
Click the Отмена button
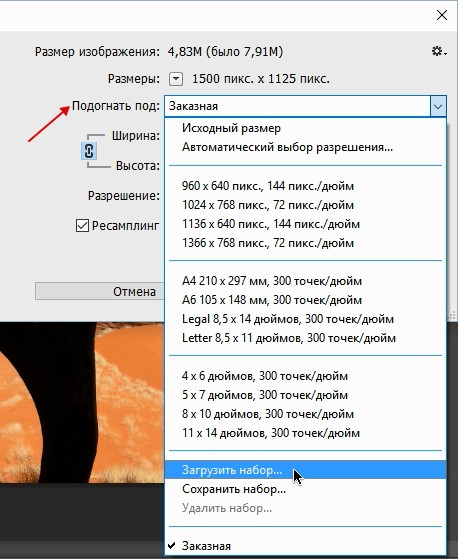pyautogui.click(x=100, y=292)
